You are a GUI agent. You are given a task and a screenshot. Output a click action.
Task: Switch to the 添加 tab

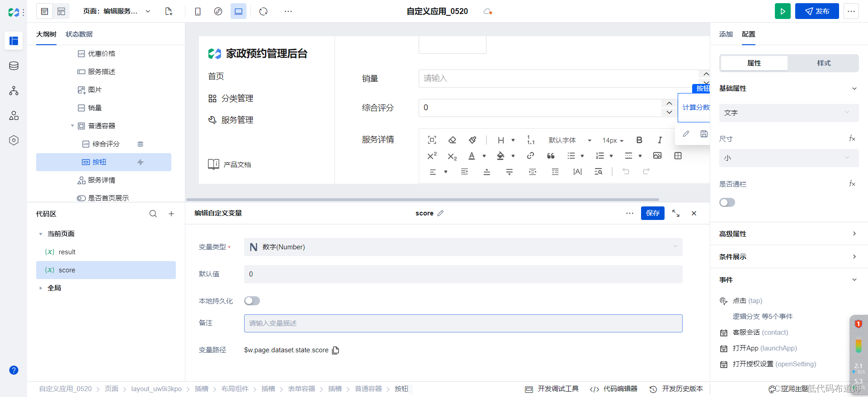pos(726,34)
